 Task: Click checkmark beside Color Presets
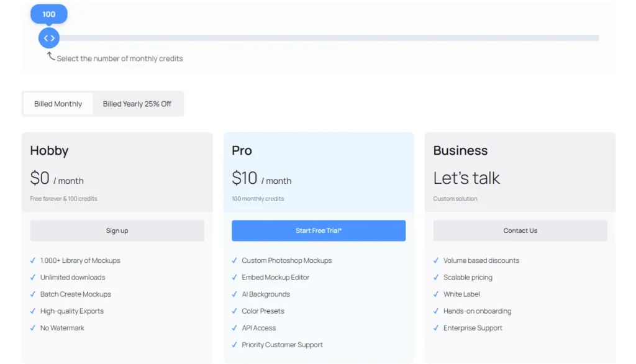click(x=234, y=311)
